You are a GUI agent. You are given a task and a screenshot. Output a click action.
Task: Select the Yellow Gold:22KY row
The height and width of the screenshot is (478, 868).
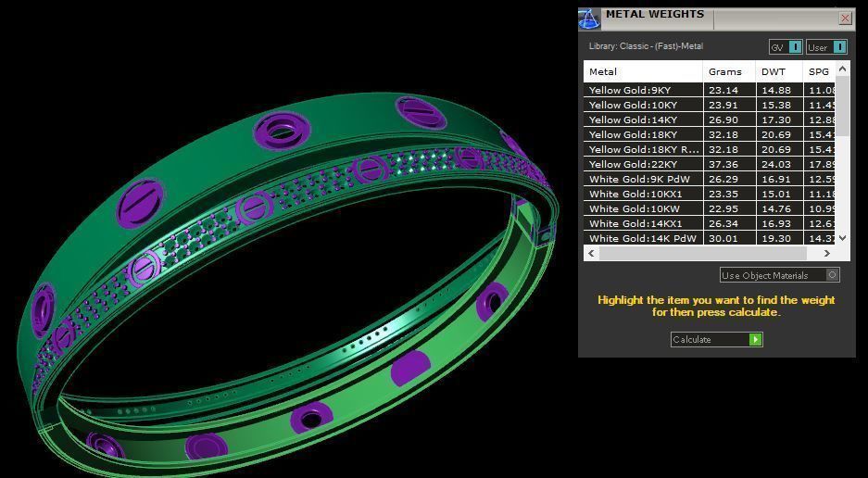click(709, 165)
